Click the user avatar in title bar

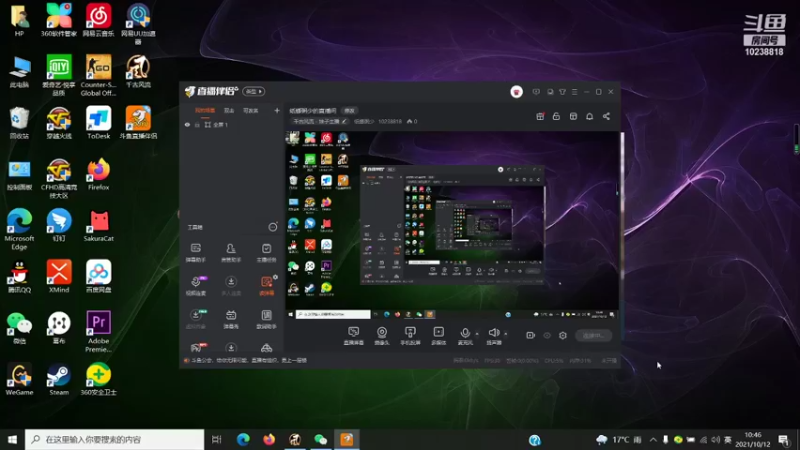click(516, 92)
